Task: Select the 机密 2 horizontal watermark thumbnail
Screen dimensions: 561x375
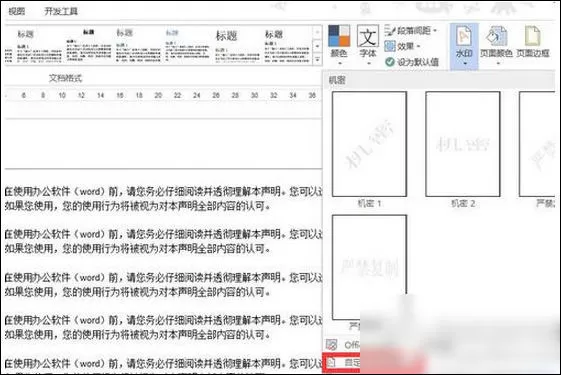Action: click(x=463, y=144)
